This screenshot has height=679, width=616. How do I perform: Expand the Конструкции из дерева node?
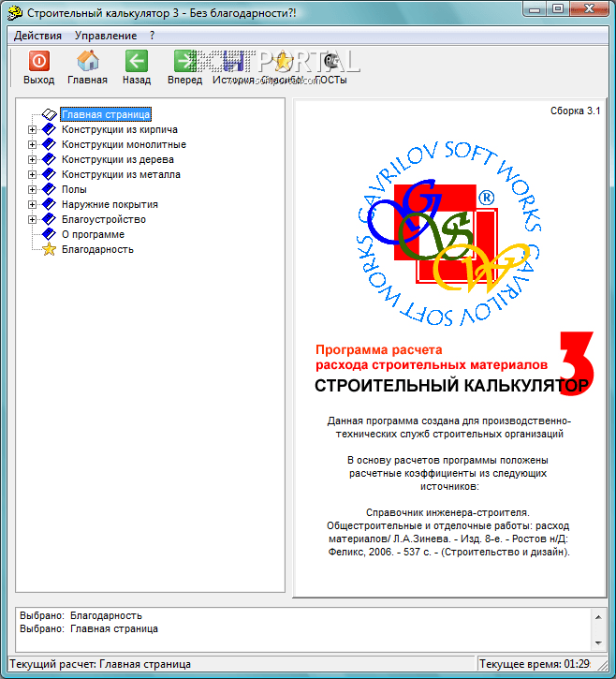pos(32,159)
